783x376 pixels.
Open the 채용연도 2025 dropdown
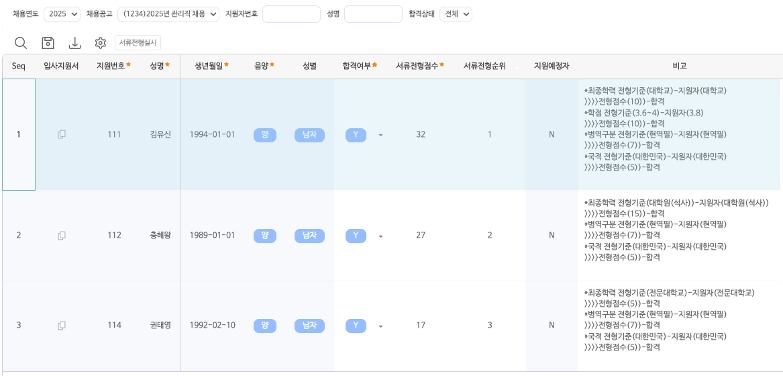pos(62,14)
